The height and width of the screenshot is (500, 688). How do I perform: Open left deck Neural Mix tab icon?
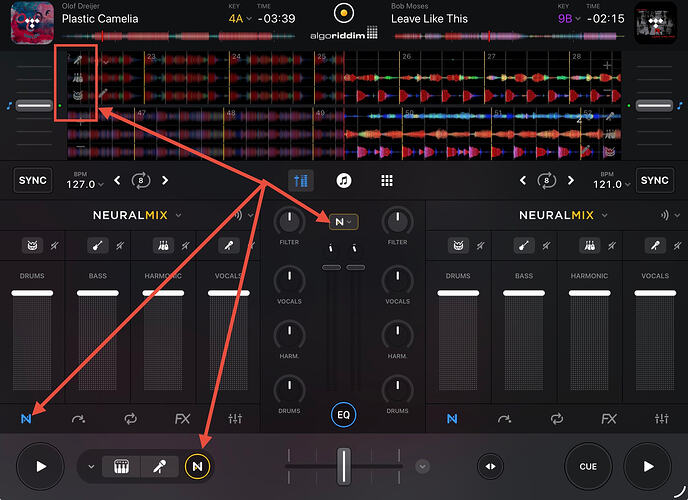(x=26, y=419)
